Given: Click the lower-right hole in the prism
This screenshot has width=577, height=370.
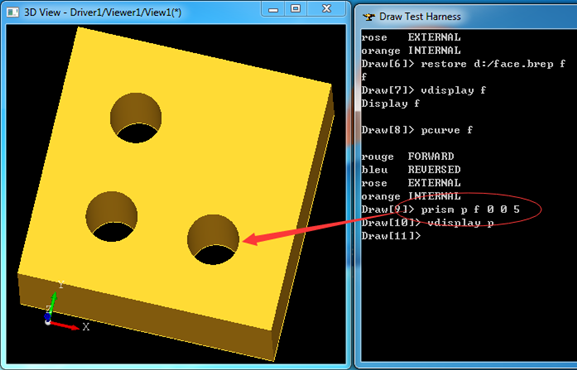Looking at the screenshot, I should click(x=213, y=239).
